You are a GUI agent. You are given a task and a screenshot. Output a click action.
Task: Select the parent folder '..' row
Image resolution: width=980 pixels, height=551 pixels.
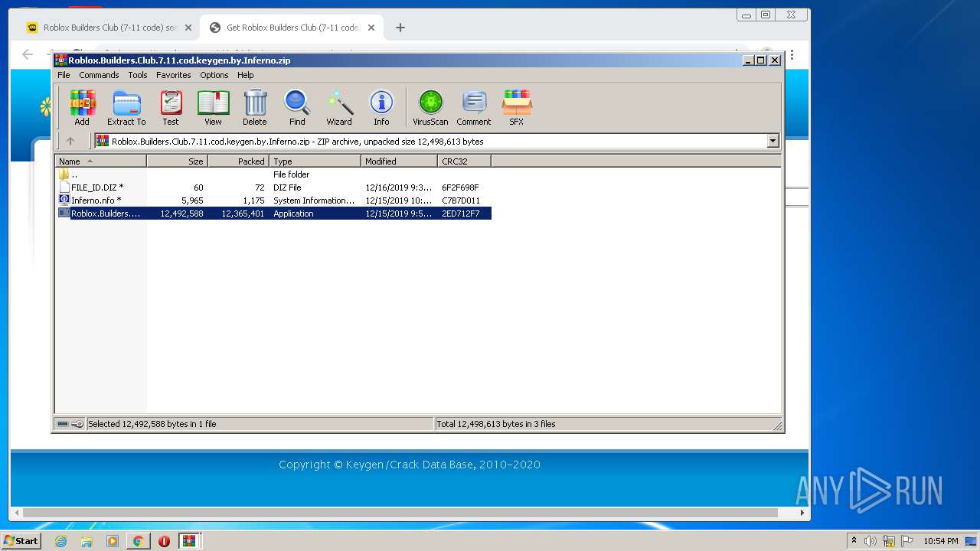click(x=274, y=174)
